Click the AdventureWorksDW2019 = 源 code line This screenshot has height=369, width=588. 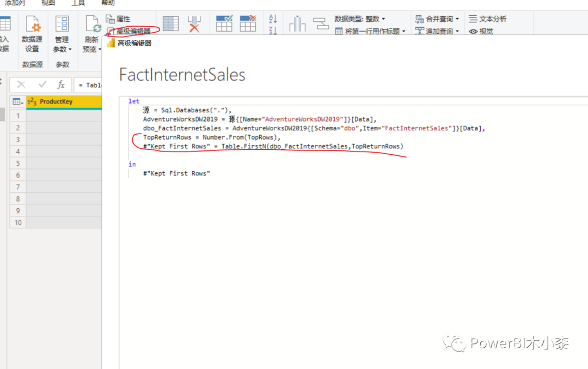click(260, 119)
